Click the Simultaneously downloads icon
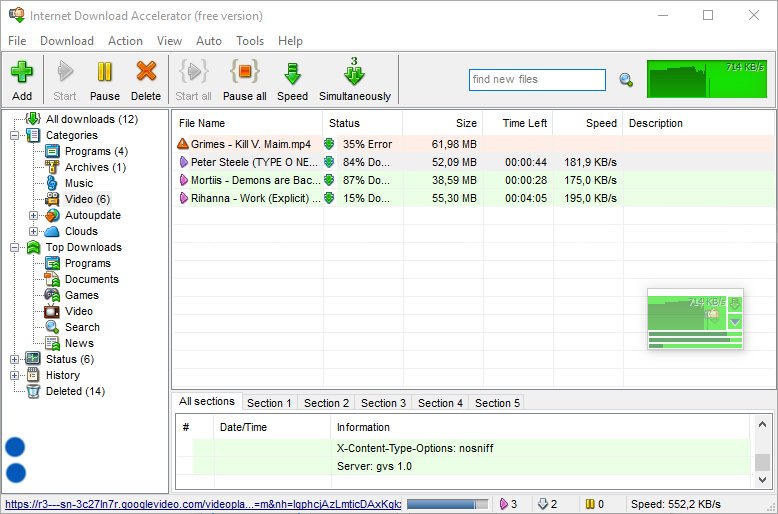The width and height of the screenshot is (778, 514). click(354, 71)
